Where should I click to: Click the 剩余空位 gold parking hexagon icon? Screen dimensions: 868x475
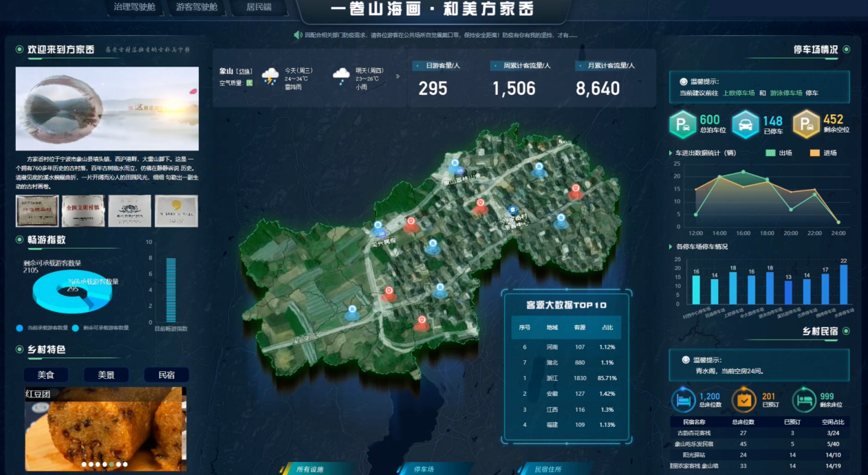pos(805,125)
